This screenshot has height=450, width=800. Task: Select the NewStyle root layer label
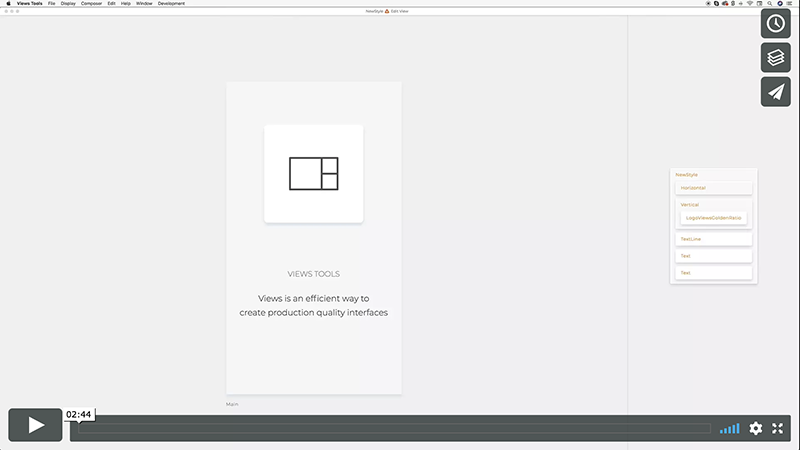[686, 174]
